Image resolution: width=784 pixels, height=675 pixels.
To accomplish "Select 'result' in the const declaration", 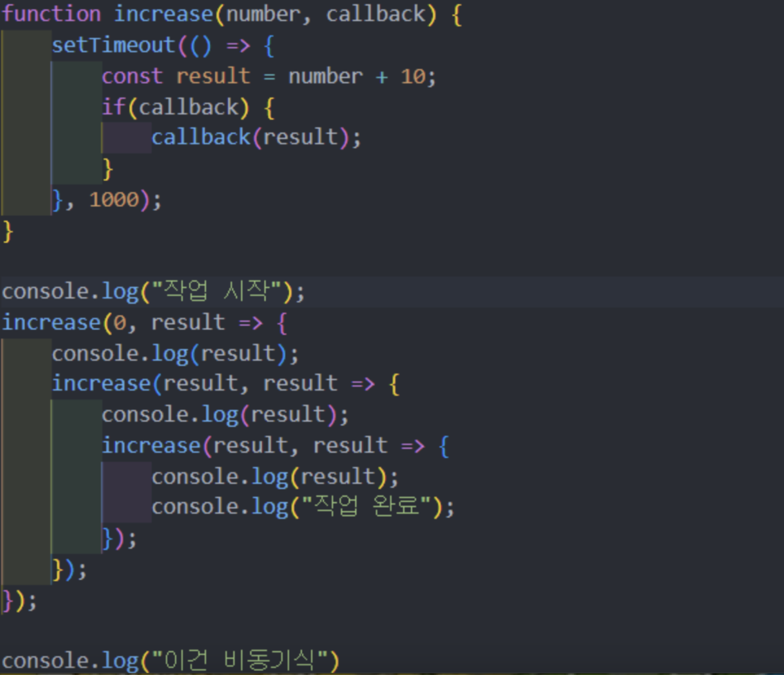I will (x=213, y=76).
